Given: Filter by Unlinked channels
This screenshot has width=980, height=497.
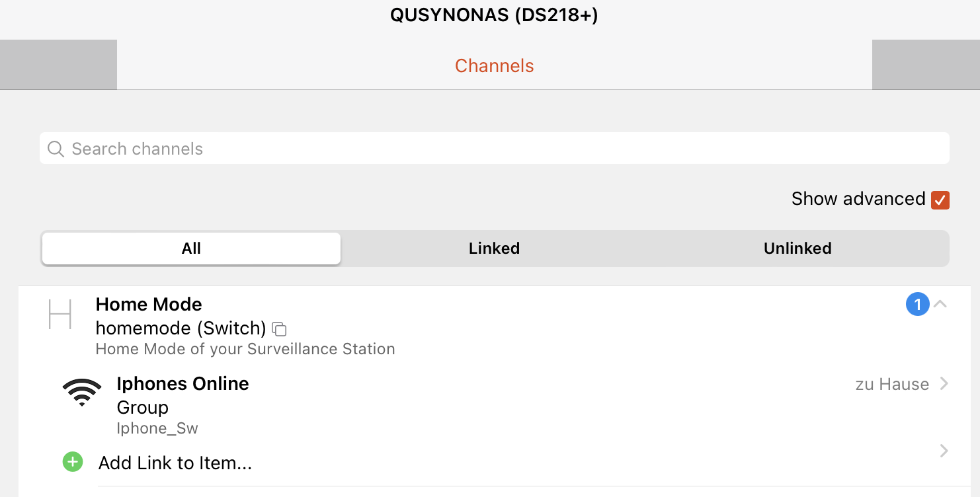Looking at the screenshot, I should (797, 249).
